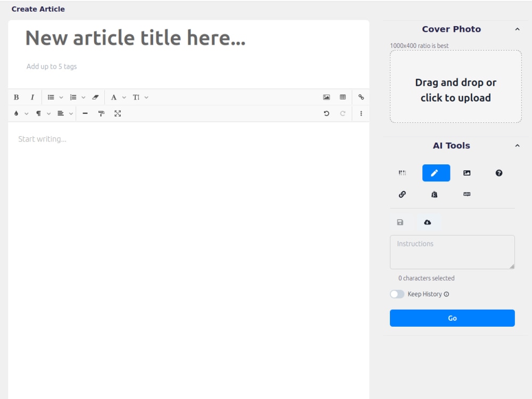
Task: Select the WooCommerce tool
Action: click(x=467, y=194)
